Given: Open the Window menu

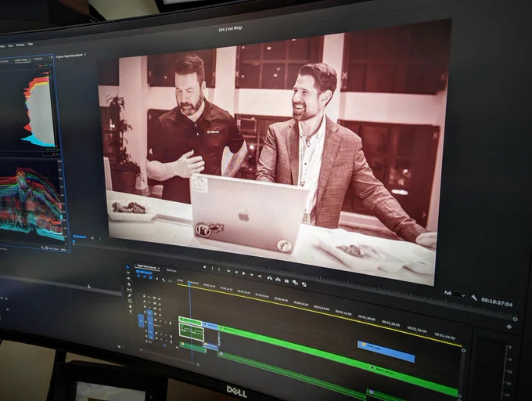Looking at the screenshot, I should click(x=20, y=45).
